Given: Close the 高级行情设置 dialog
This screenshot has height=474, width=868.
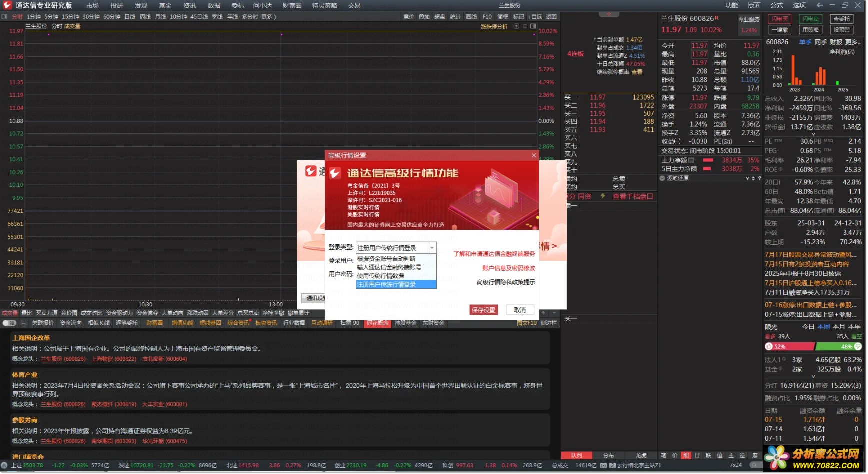Looking at the screenshot, I should (534, 155).
